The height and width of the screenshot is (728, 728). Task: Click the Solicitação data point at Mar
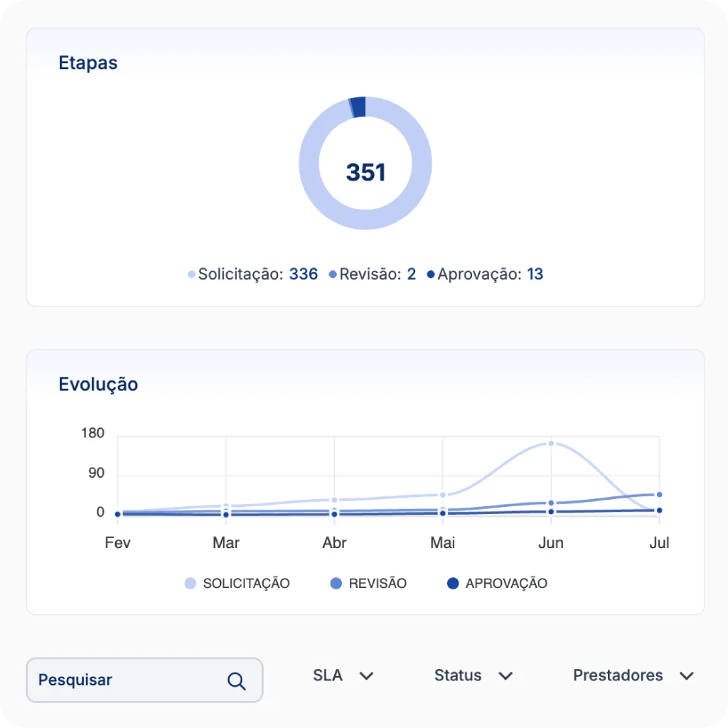coord(226,506)
